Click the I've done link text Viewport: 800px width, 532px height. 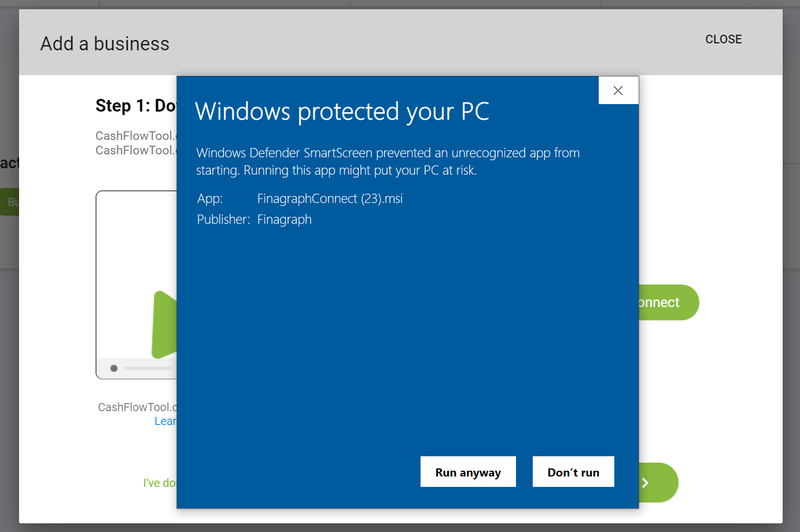(160, 483)
